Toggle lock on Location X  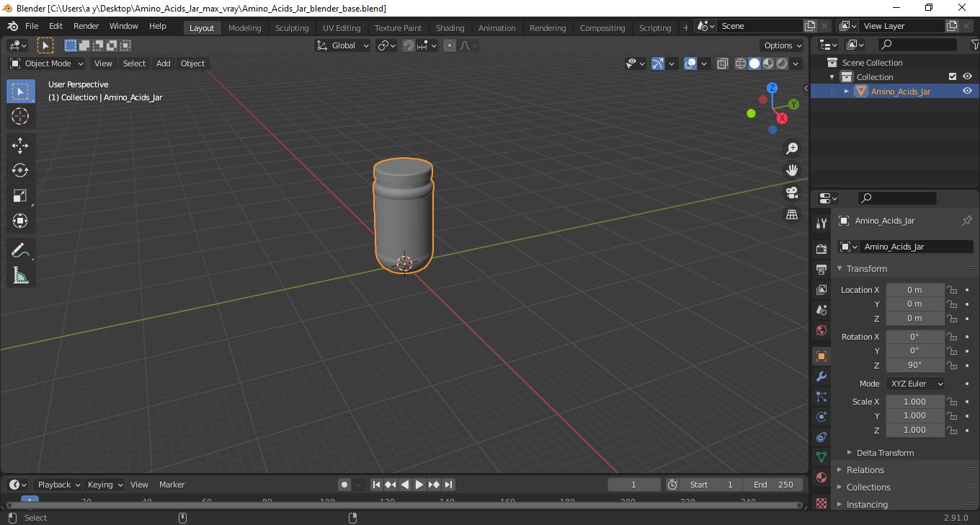(x=952, y=290)
